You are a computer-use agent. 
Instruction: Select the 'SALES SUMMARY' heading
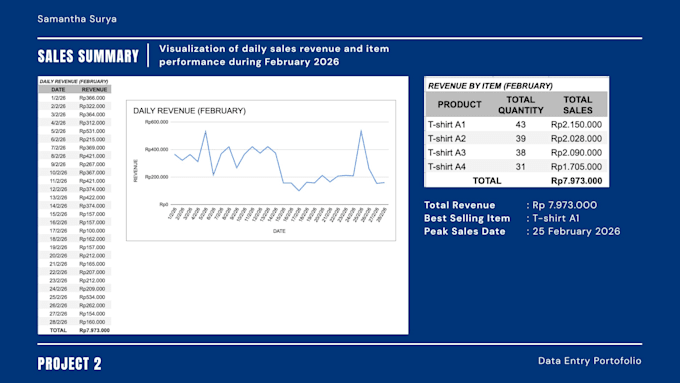click(x=88, y=56)
